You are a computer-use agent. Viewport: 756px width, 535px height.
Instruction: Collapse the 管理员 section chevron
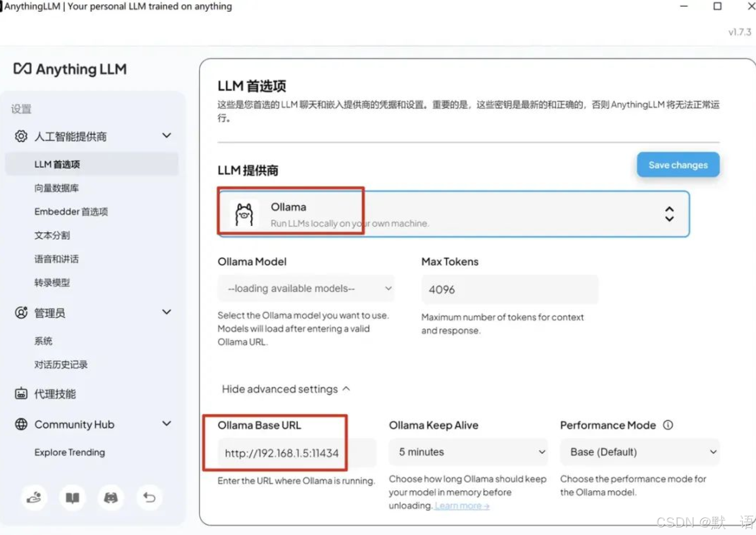click(x=167, y=312)
